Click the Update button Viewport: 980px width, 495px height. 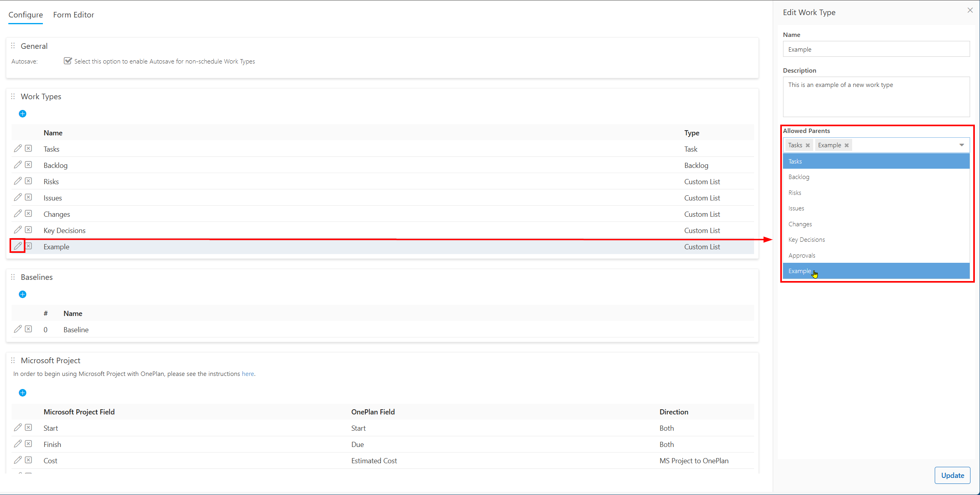952,476
